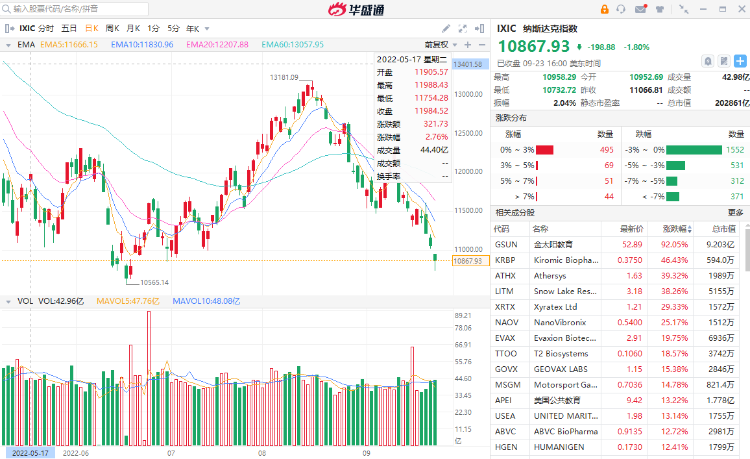Open the VOL indicator dropdown arrow
Screen dimensions: 750x459
point(8,302)
